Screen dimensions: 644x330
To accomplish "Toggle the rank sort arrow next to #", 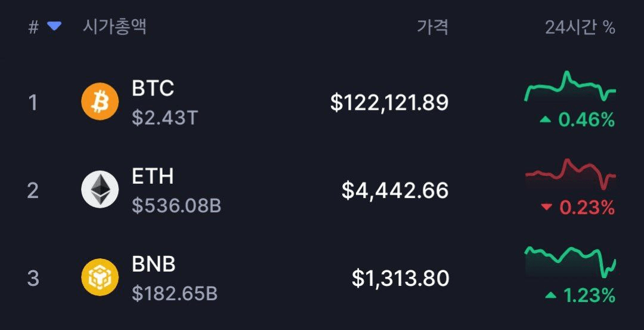I will (x=54, y=26).
